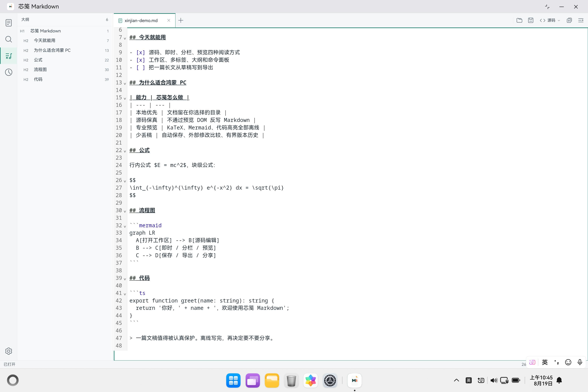
Task: Click the ## 流程图 heading in editor
Action: [142, 210]
